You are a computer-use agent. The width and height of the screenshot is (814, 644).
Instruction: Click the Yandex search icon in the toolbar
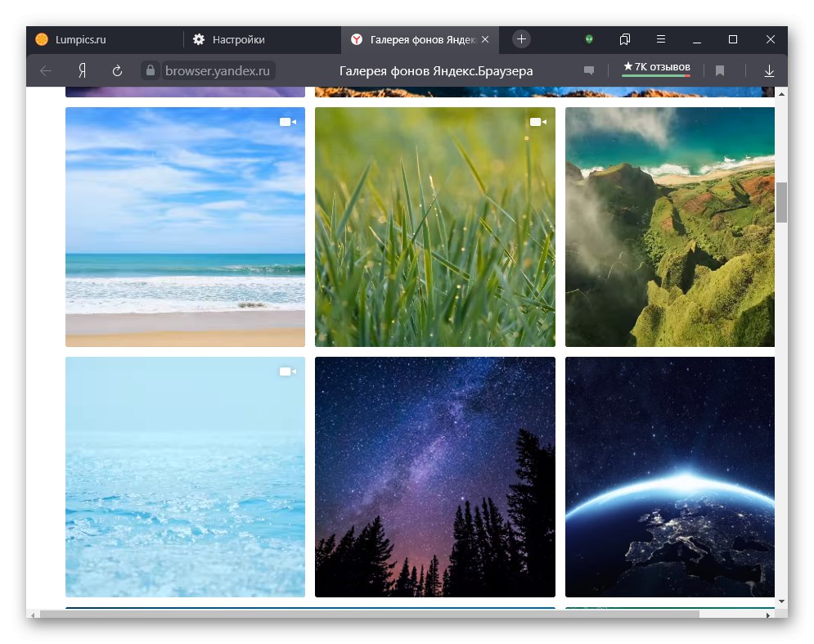[x=81, y=70]
